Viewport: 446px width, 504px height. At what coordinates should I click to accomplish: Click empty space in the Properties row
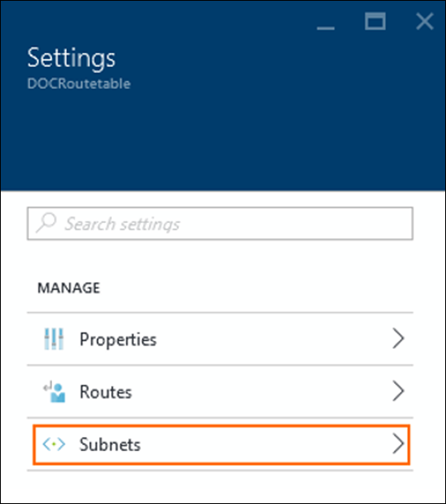273,339
